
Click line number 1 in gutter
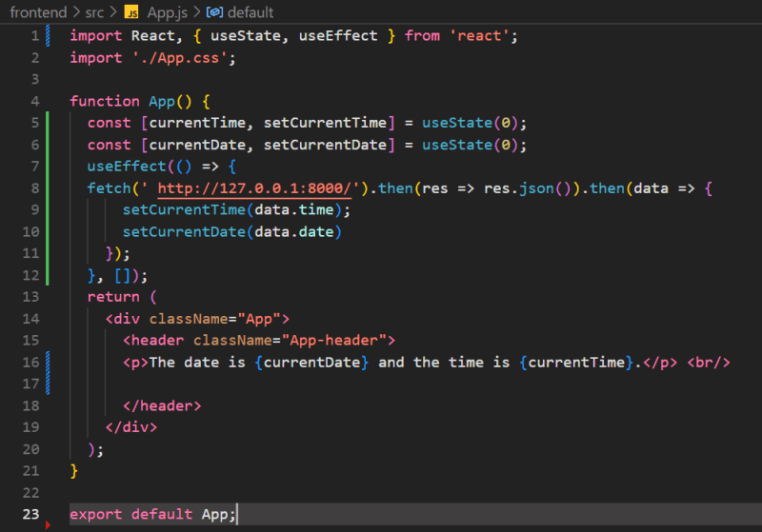pos(35,36)
